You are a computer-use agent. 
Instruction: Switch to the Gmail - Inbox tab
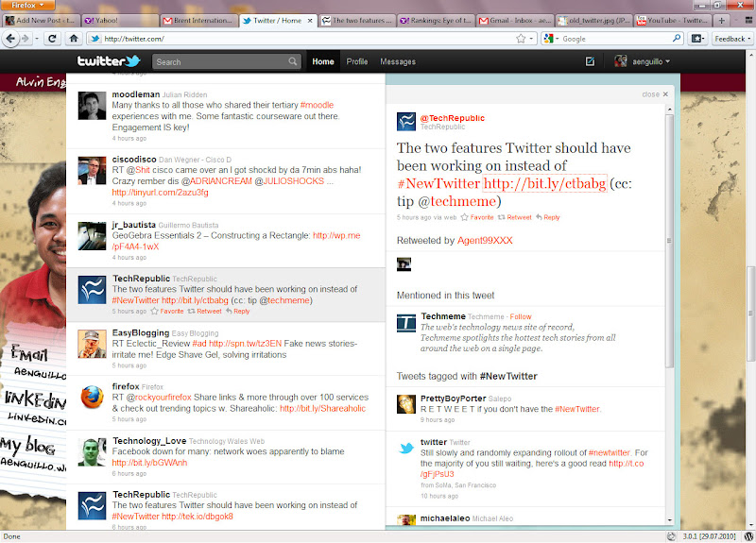pos(515,20)
